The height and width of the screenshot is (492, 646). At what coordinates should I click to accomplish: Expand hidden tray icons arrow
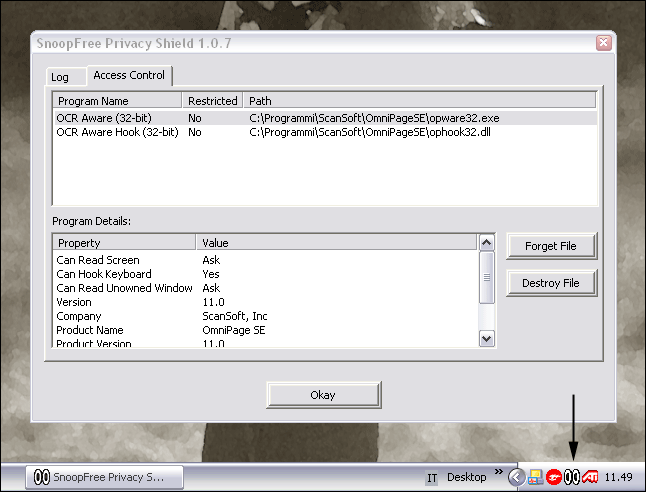click(x=517, y=477)
